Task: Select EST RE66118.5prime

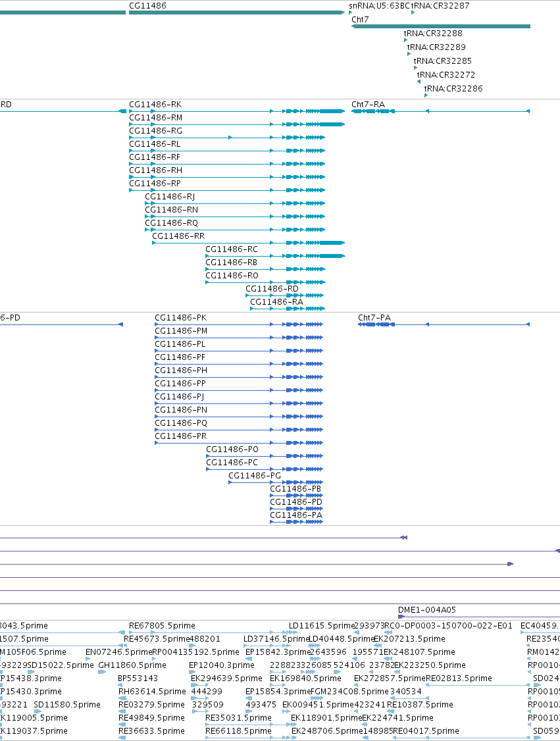Action: click(x=239, y=731)
